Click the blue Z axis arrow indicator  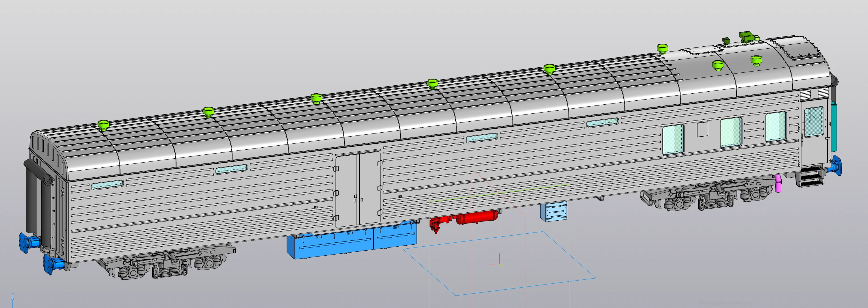coord(13,299)
